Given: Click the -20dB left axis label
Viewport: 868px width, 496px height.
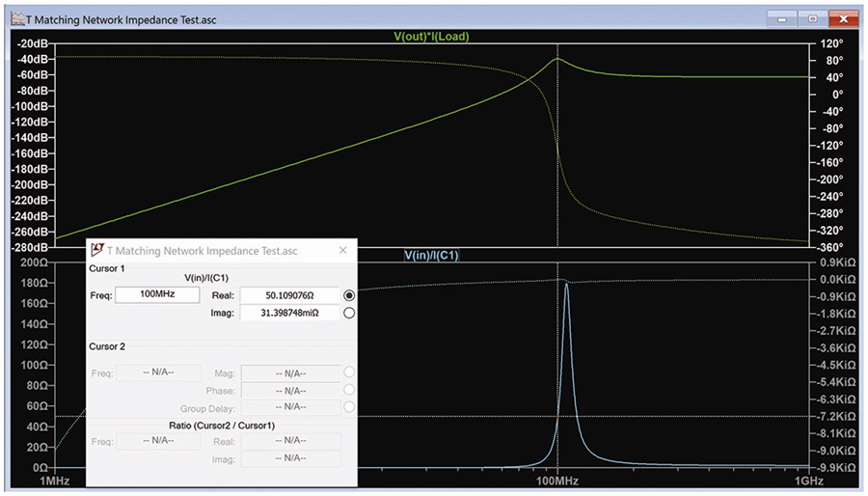Looking at the screenshot, I should pyautogui.click(x=33, y=43).
